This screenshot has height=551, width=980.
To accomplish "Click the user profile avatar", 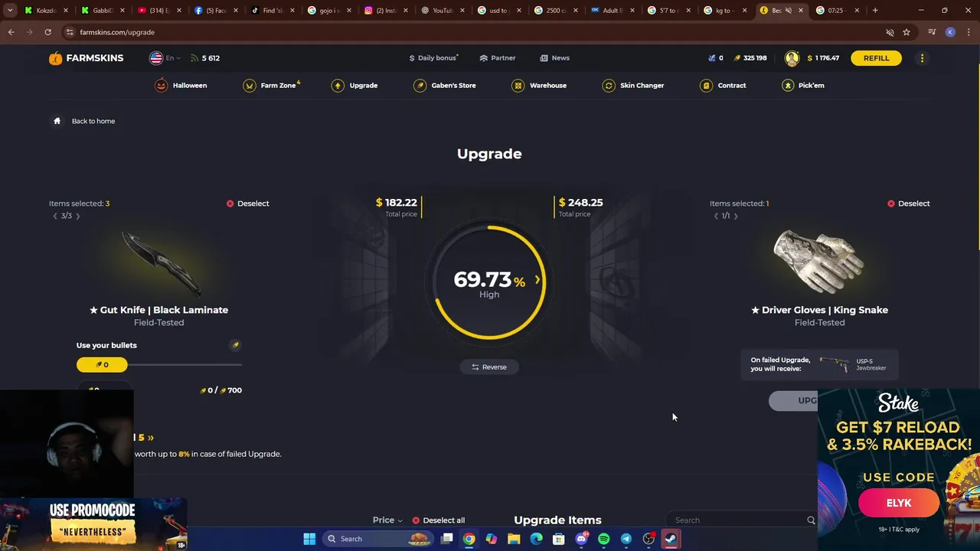I will (792, 58).
